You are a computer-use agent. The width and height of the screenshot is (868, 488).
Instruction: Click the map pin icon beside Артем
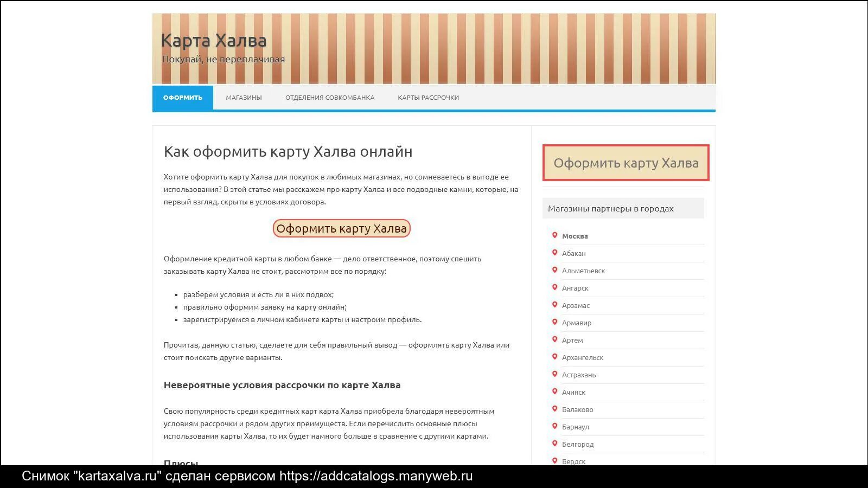[554, 339]
